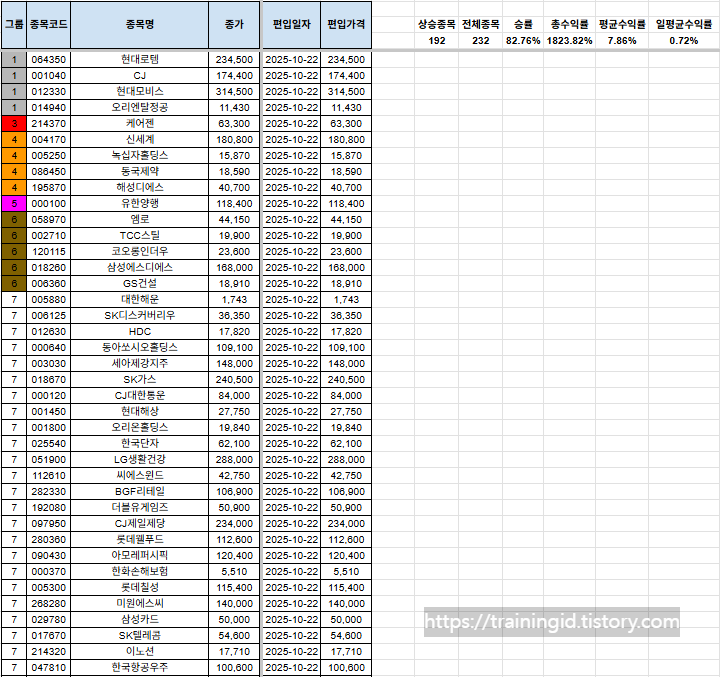The image size is (720, 677).
Task: Click the stock name TCC스틸
Action: point(140,236)
